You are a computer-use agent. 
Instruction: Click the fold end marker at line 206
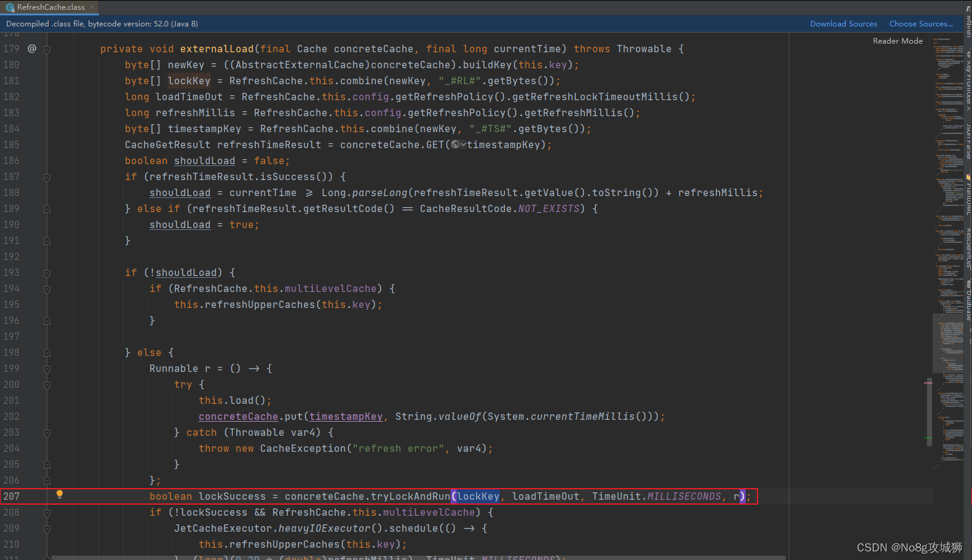[x=47, y=481]
